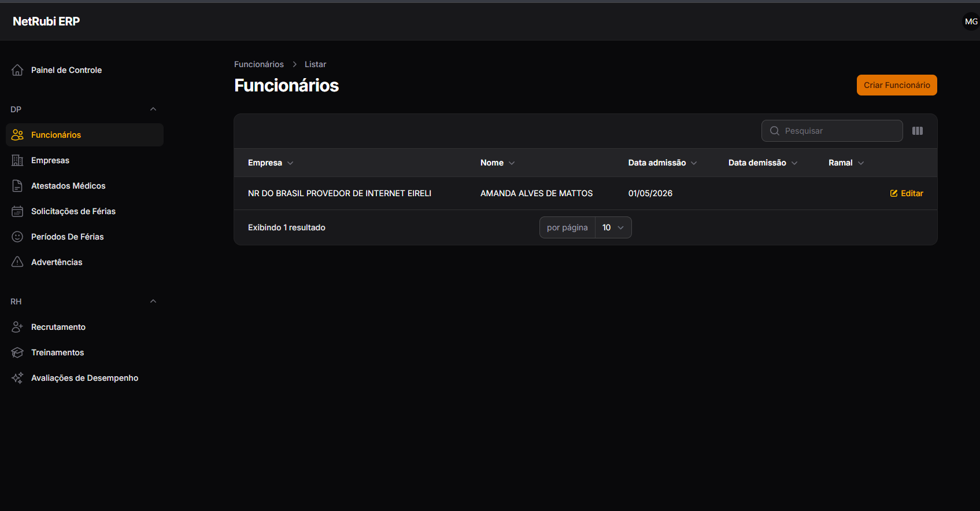Open Advertências in the sidebar

84,262
